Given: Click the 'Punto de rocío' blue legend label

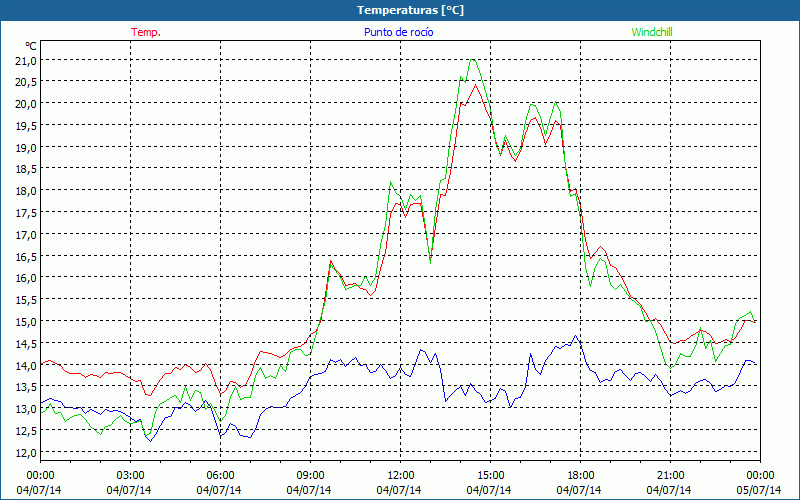Looking at the screenshot, I should 398,32.
